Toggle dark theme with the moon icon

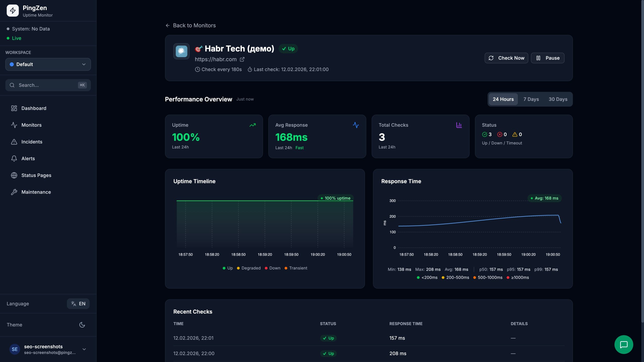coord(82,325)
